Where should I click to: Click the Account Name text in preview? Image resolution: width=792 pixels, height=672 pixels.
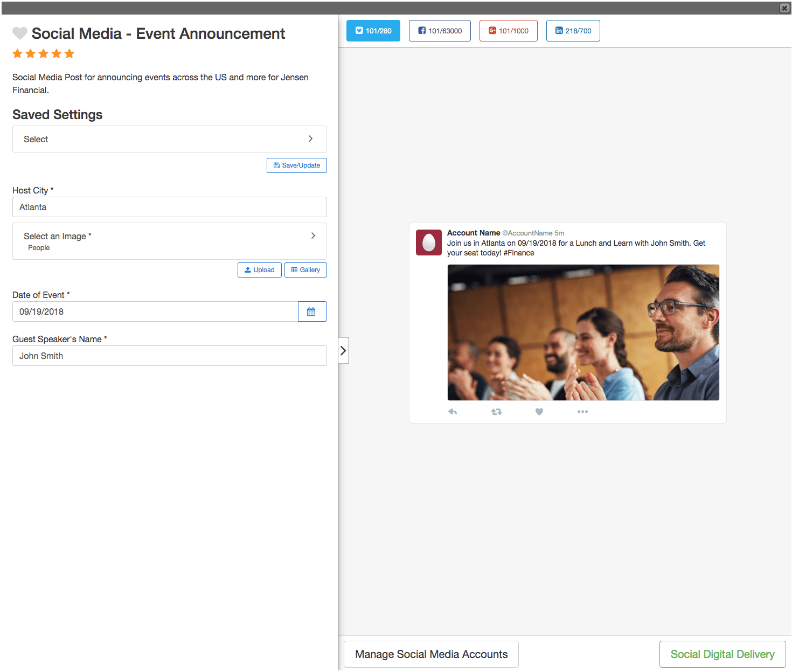click(474, 233)
